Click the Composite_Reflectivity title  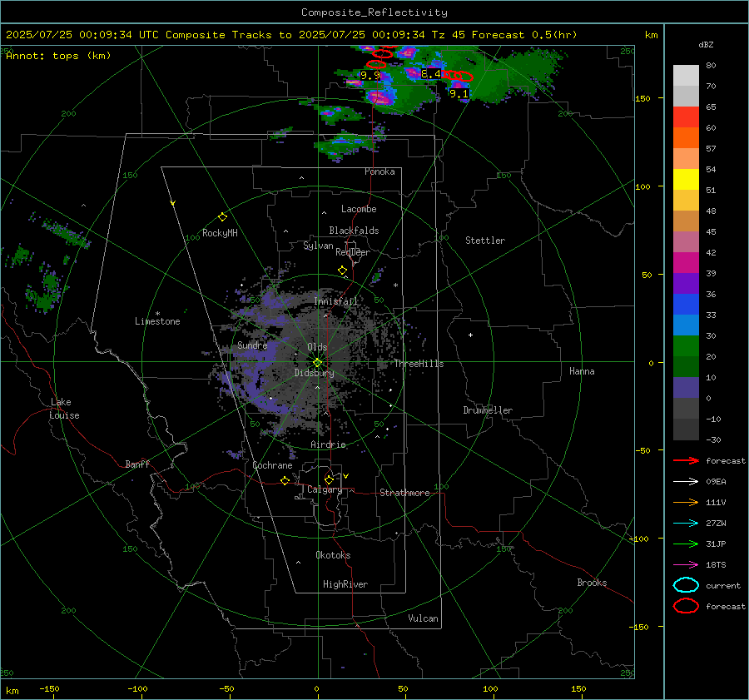click(x=374, y=12)
